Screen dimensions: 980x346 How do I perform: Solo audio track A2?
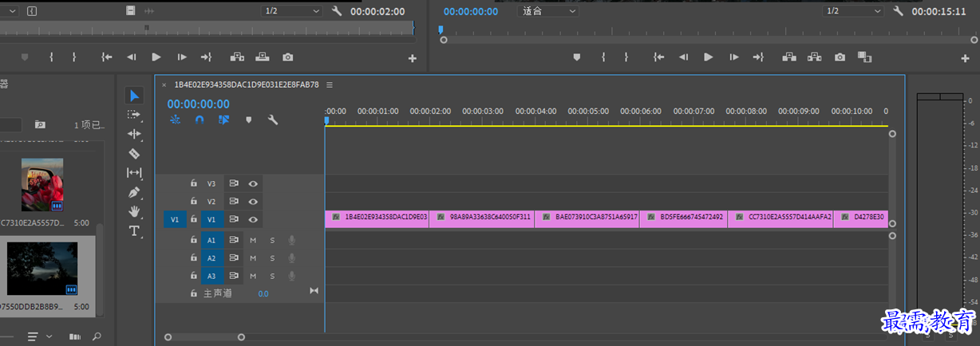[272, 258]
